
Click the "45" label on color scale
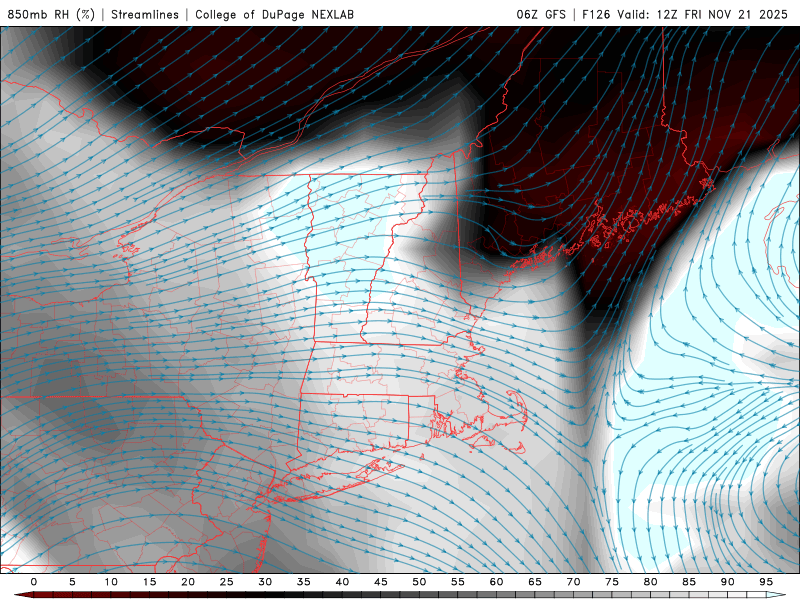pos(381,582)
